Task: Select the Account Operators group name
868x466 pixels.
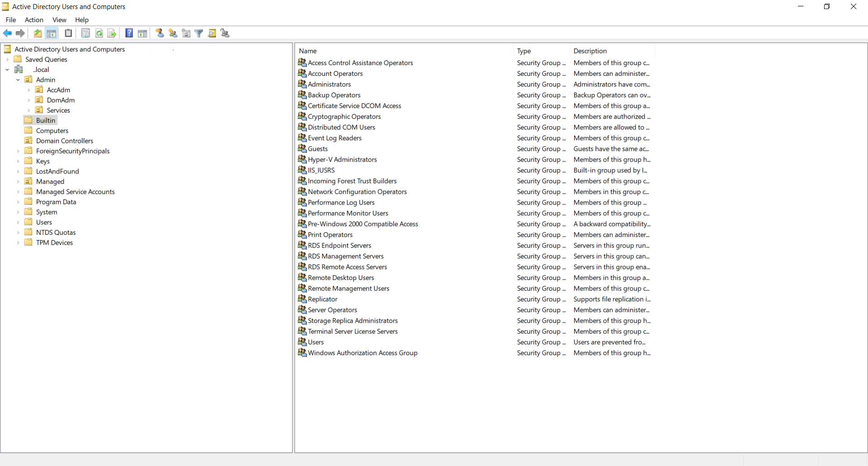Action: (x=335, y=74)
